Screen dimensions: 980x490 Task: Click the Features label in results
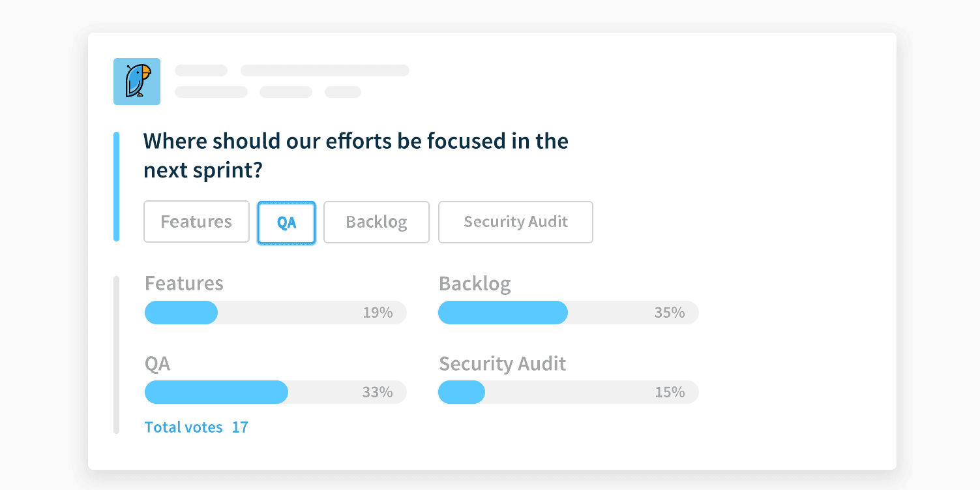pos(184,283)
